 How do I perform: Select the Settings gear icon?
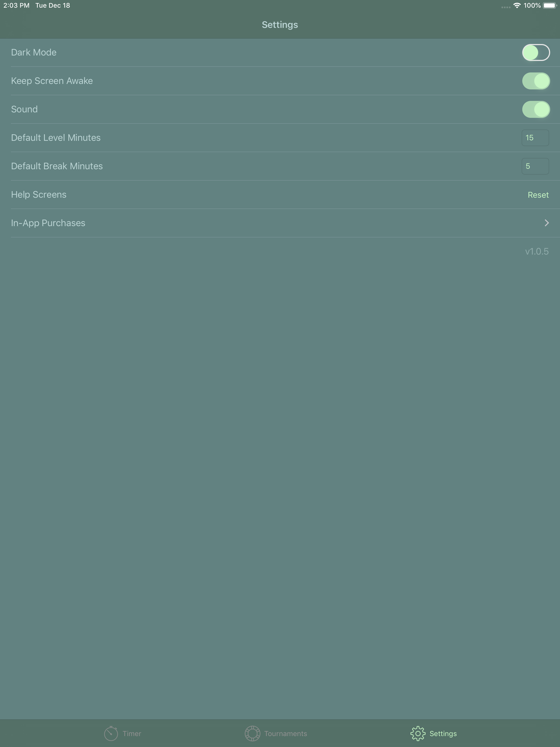pyautogui.click(x=418, y=733)
